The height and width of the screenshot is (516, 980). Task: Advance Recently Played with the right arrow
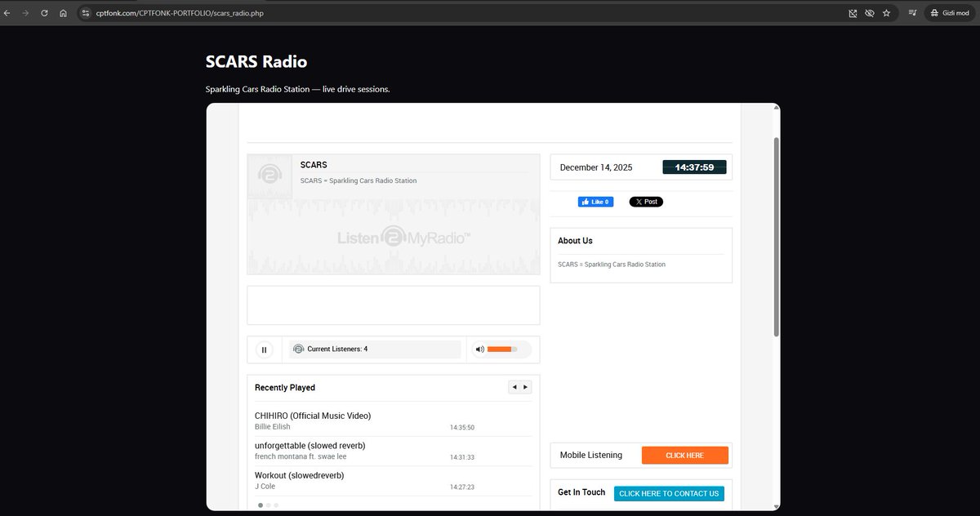coord(526,386)
